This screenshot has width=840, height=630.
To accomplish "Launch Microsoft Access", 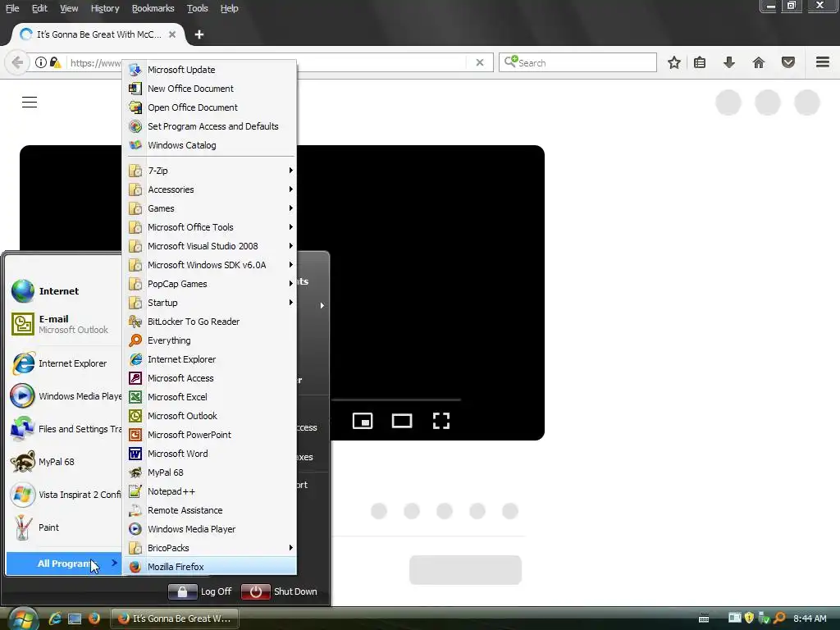I will click(x=209, y=378).
